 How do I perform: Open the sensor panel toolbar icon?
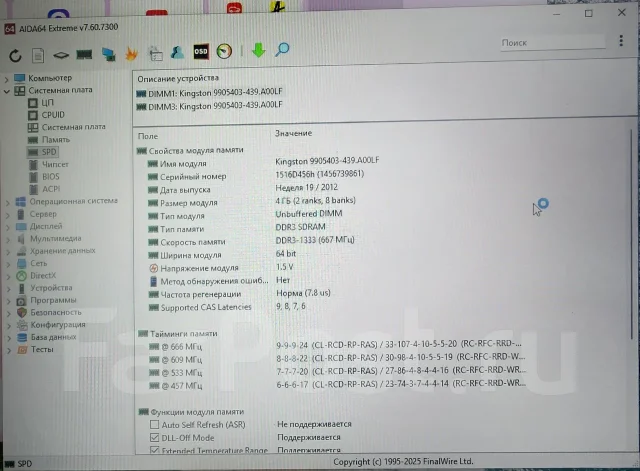[x=156, y=53]
